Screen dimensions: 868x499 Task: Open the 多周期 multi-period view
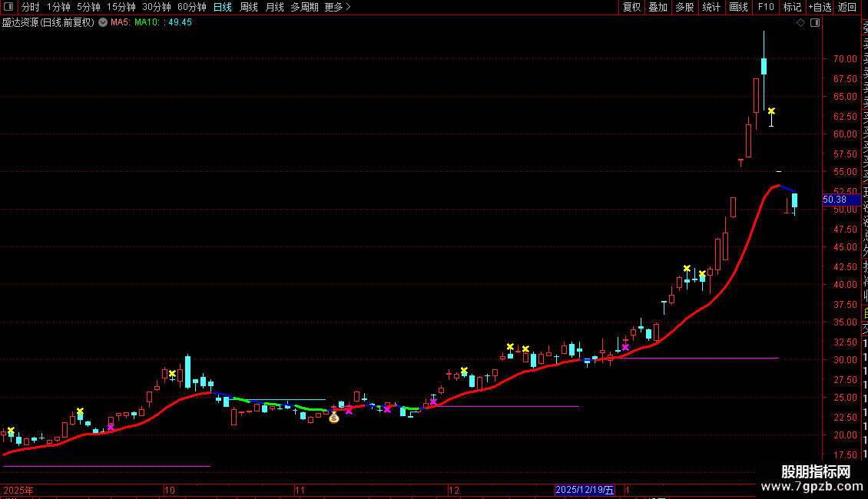tap(304, 7)
